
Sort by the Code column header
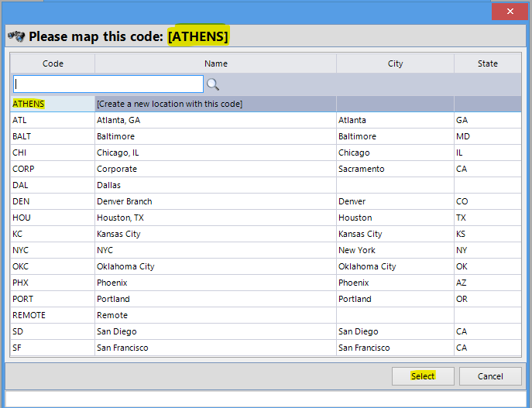coord(53,63)
